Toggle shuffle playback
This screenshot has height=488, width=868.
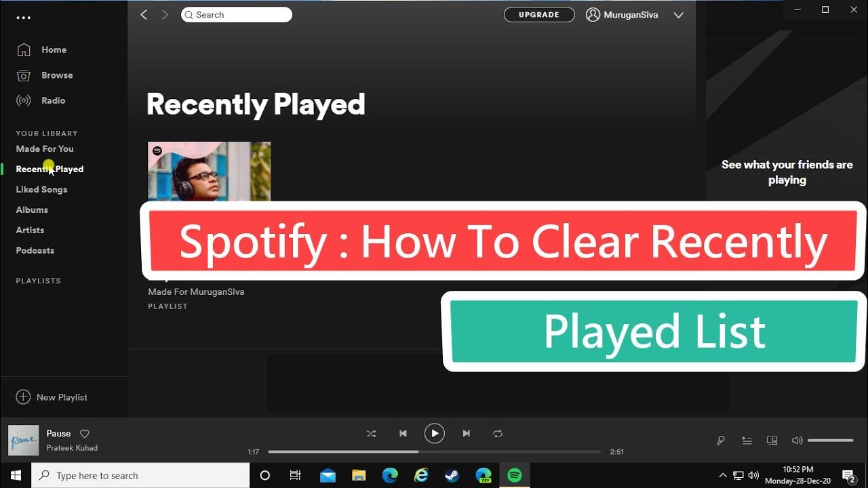point(371,434)
